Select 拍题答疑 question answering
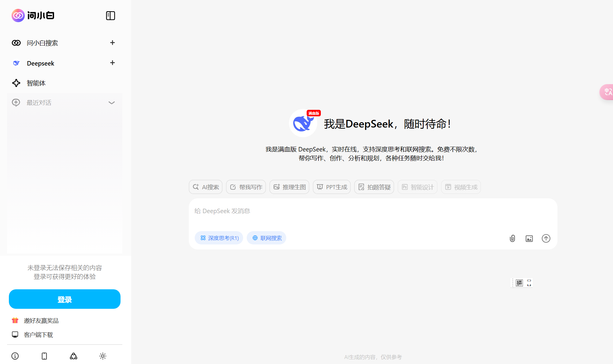The width and height of the screenshot is (613, 364). (374, 187)
